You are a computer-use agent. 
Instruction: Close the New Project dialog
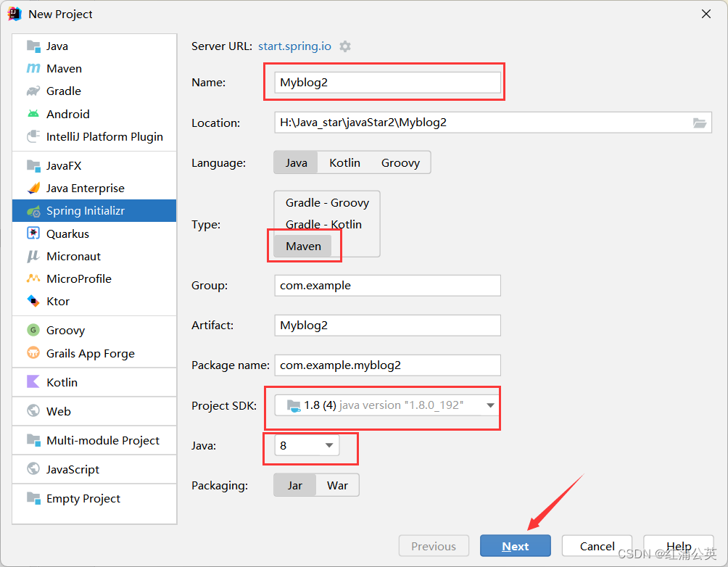706,14
